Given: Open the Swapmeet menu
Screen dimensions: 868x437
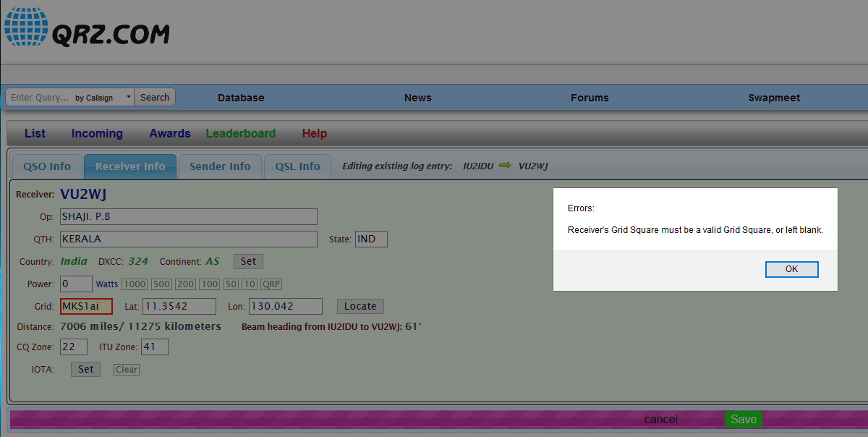Looking at the screenshot, I should click(774, 98).
